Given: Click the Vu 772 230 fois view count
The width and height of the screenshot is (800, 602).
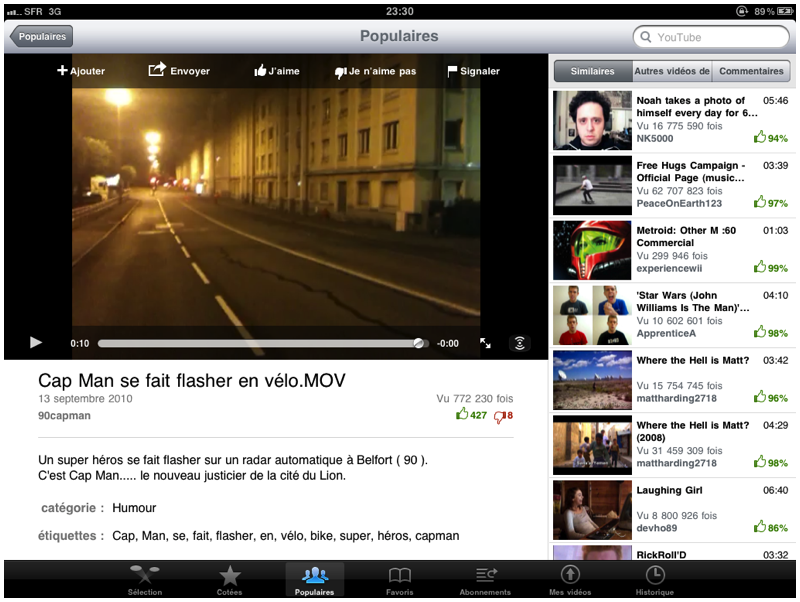Looking at the screenshot, I should tap(474, 399).
